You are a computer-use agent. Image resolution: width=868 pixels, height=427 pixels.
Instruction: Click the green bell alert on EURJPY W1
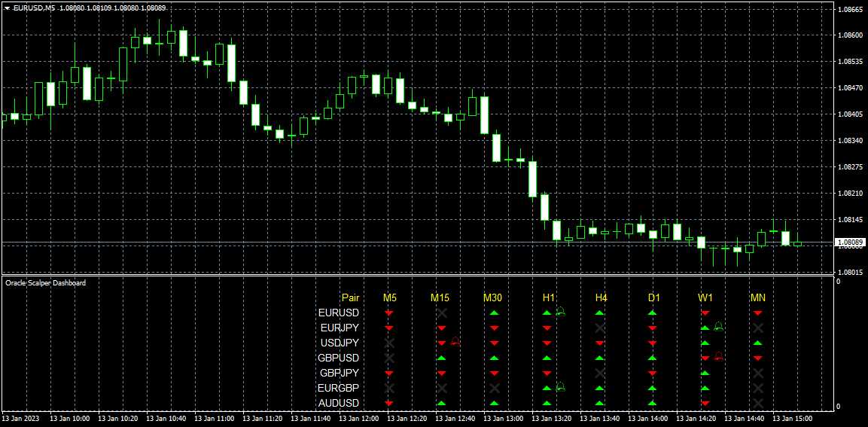coord(718,326)
